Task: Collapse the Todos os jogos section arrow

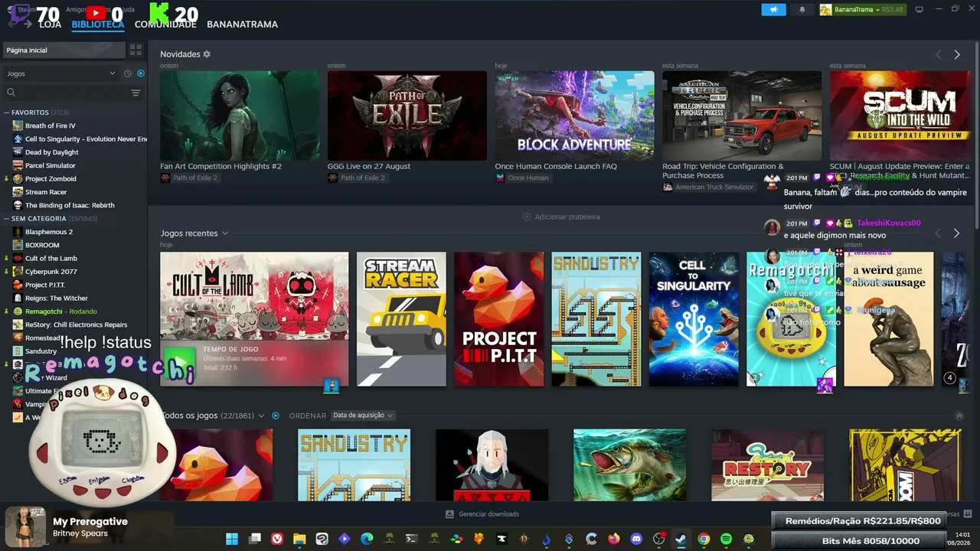Action: (x=959, y=416)
